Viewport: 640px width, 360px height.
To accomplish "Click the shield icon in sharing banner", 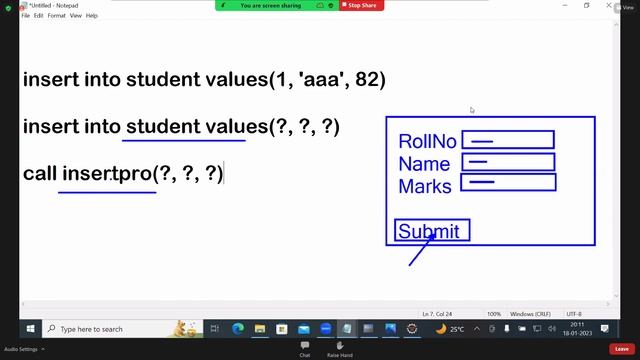I will tap(331, 5).
